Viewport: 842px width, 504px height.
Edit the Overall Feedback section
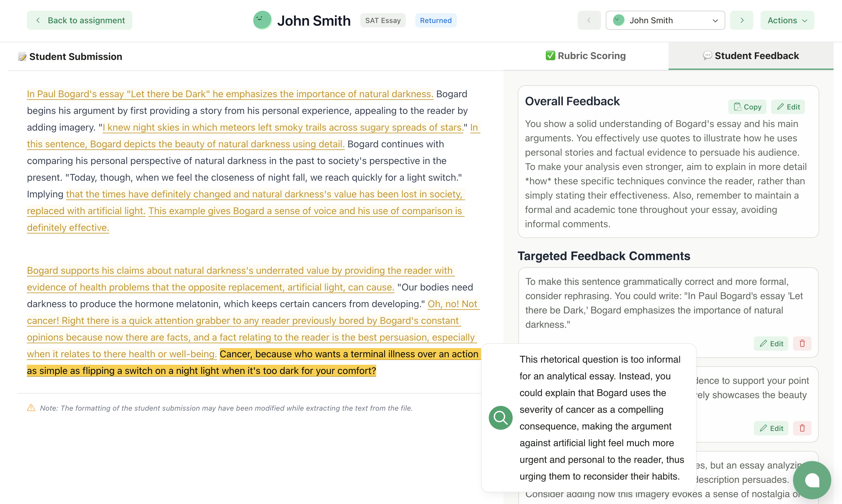(788, 107)
